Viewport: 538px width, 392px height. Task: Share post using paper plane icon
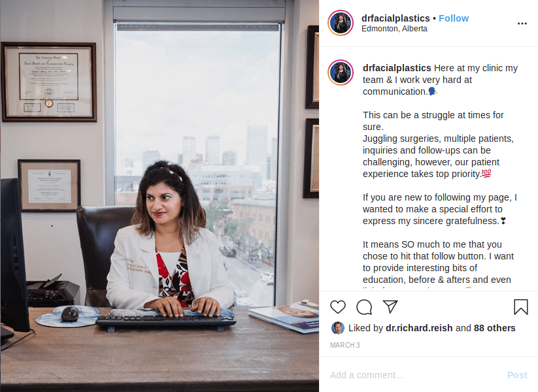(x=390, y=306)
